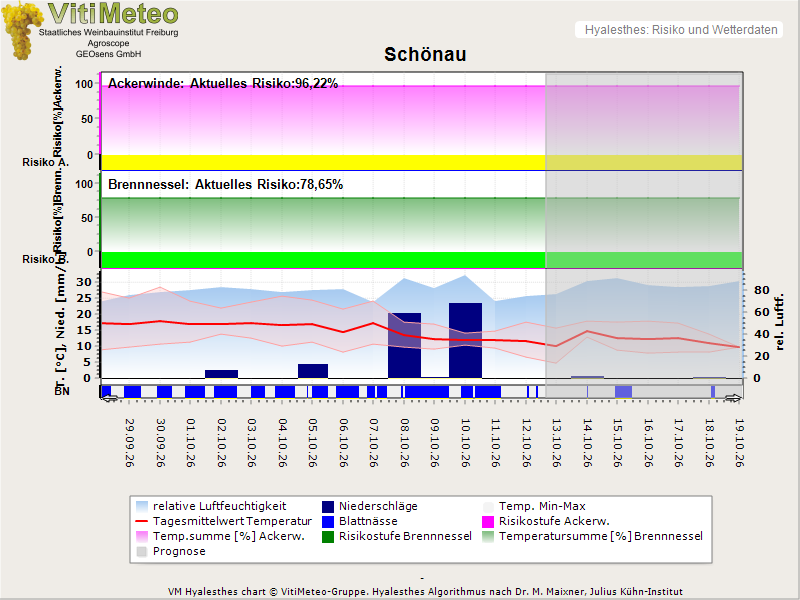The height and width of the screenshot is (600, 800).
Task: Click the 10.10.26 date label
Action: (x=465, y=443)
